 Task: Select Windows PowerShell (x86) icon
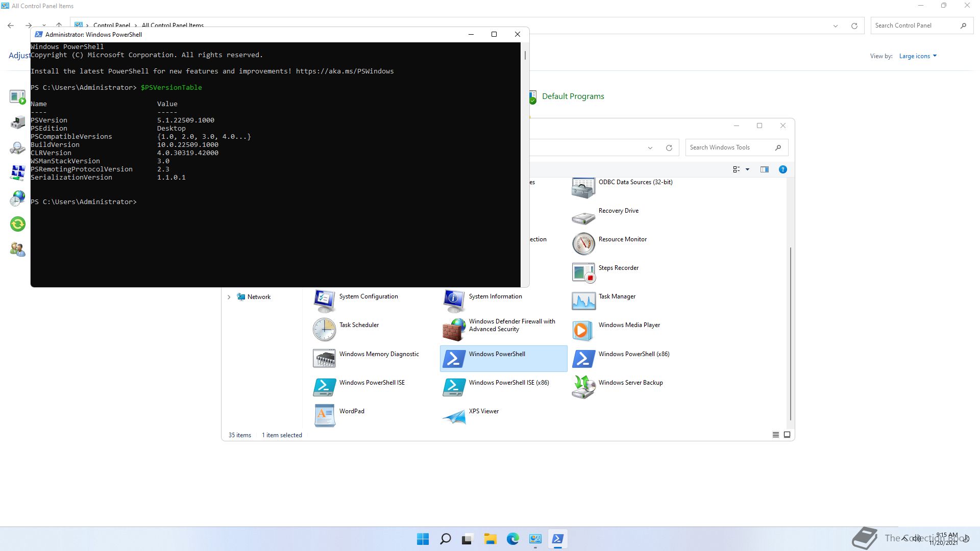[x=583, y=359]
